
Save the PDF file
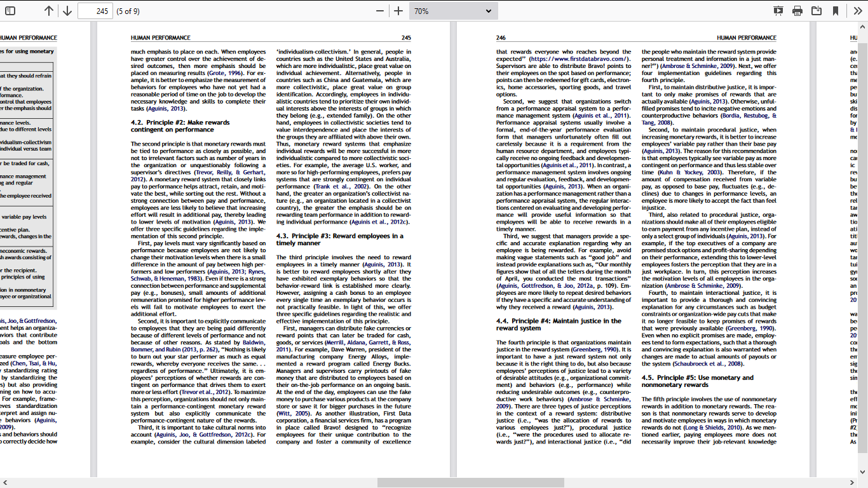pos(815,10)
